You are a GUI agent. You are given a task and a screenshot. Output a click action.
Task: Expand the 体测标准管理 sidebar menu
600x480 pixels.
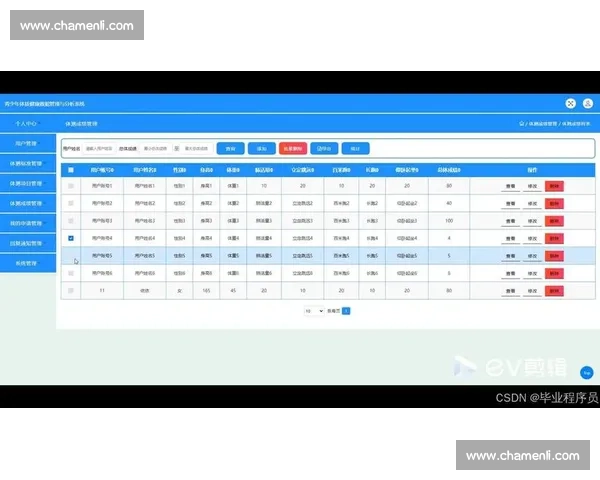(28, 163)
